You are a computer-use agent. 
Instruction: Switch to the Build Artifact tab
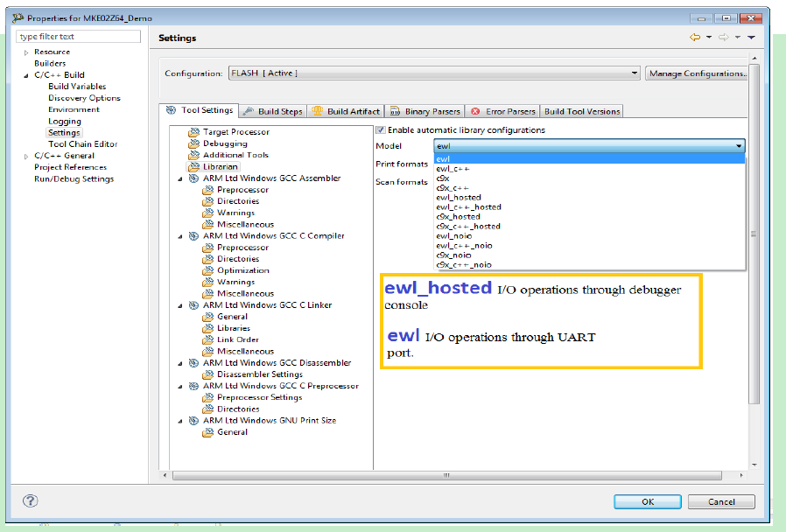click(x=347, y=111)
